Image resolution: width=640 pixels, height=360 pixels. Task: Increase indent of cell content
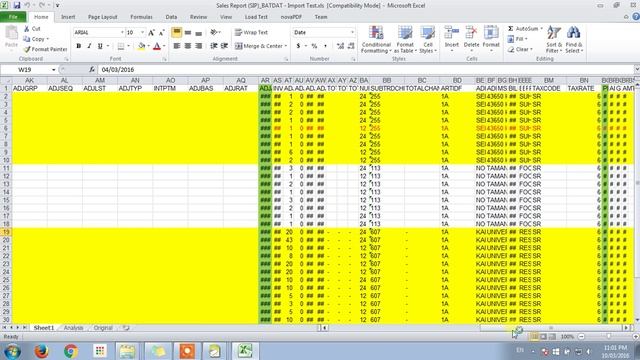click(x=224, y=46)
